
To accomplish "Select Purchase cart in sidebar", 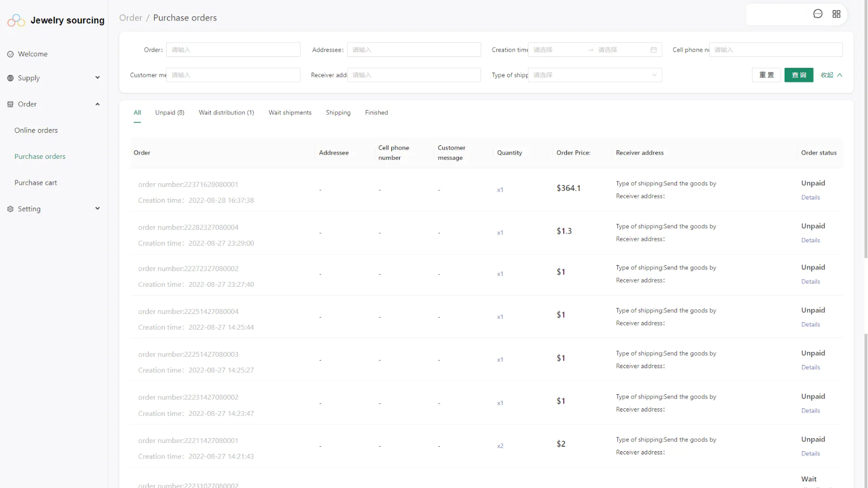I will pos(36,183).
